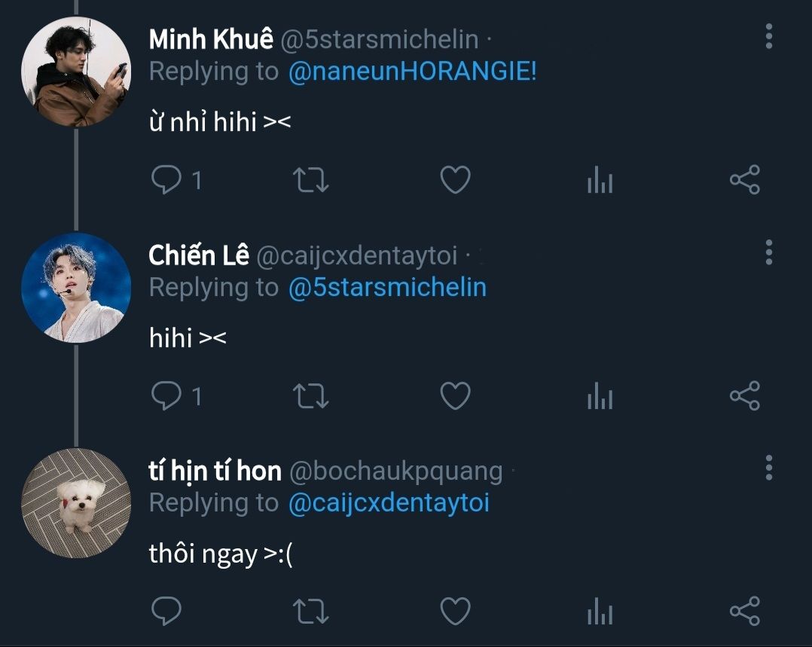Open Minh Khuê's profile picture
This screenshot has height=647, width=812.
tap(76, 72)
